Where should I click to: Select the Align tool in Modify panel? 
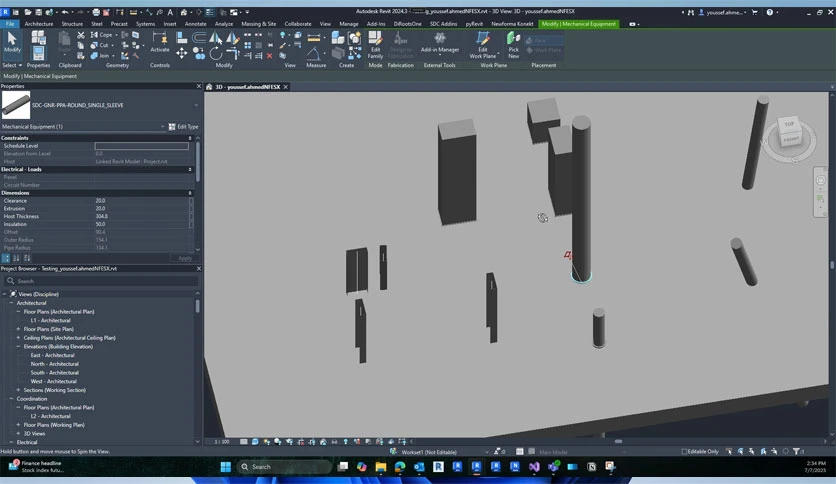182,37
